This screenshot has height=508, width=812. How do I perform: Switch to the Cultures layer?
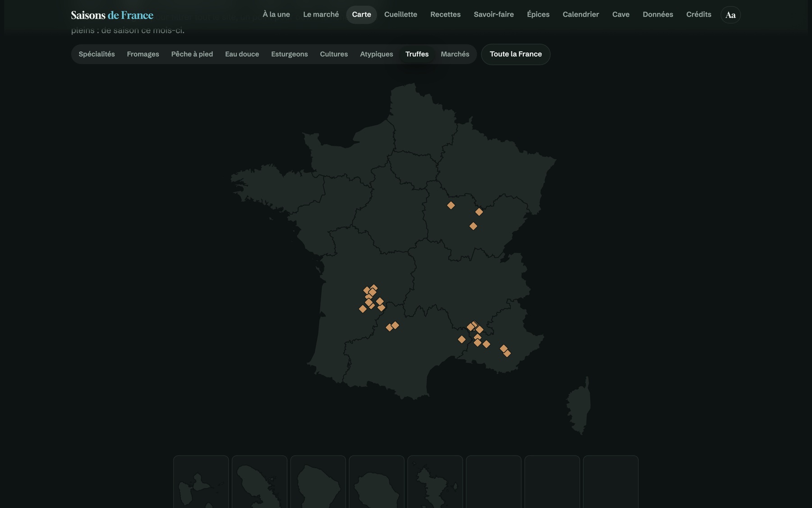[x=334, y=54]
